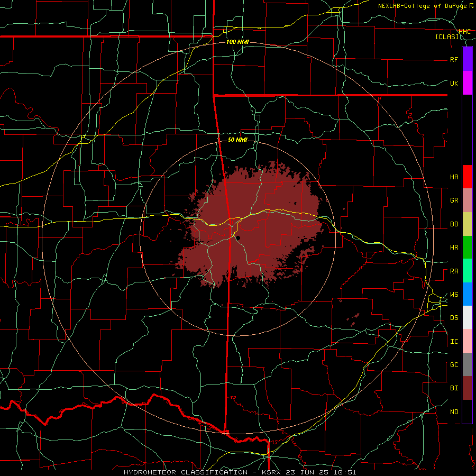Click the RF legend label
The width and height of the screenshot is (476, 476).
point(454,59)
